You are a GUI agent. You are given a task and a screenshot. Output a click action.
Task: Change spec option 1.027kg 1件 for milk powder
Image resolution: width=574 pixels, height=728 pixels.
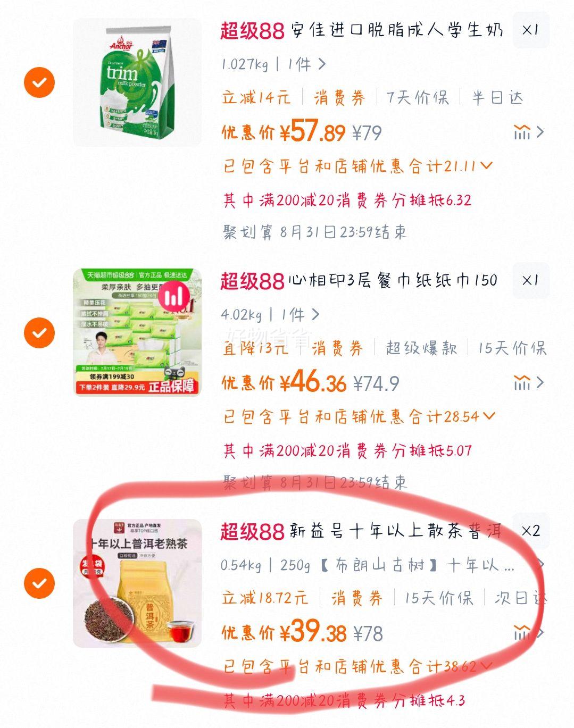[x=273, y=64]
